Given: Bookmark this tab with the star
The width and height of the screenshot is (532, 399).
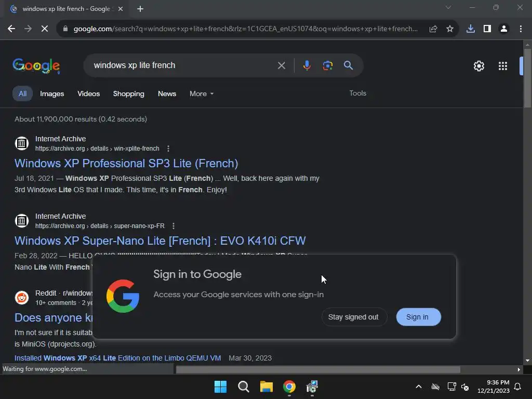Looking at the screenshot, I should pos(449,29).
